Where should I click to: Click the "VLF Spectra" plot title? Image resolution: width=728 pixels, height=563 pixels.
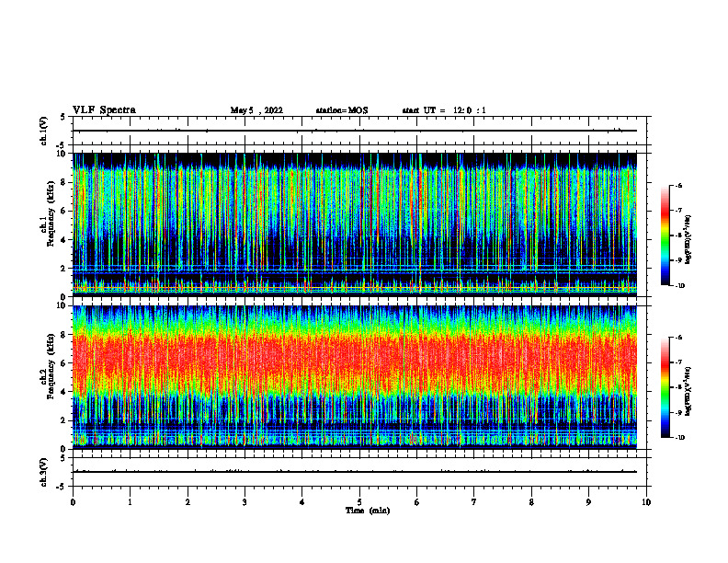point(104,110)
